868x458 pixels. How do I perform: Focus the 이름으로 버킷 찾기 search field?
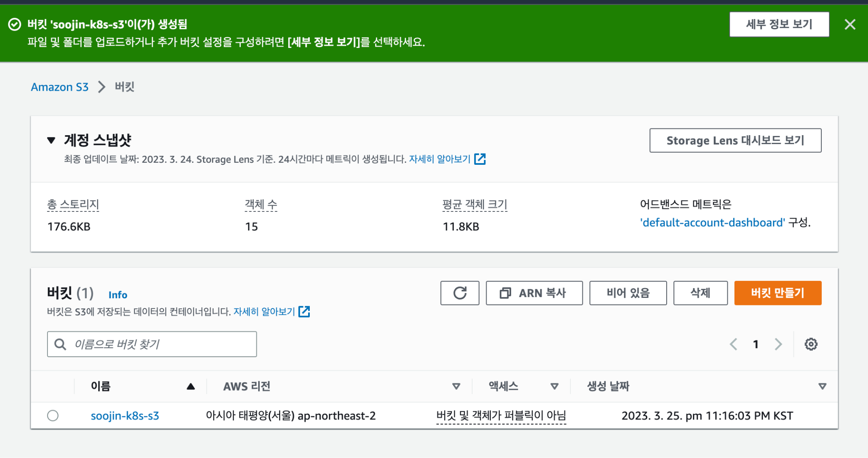(161, 344)
